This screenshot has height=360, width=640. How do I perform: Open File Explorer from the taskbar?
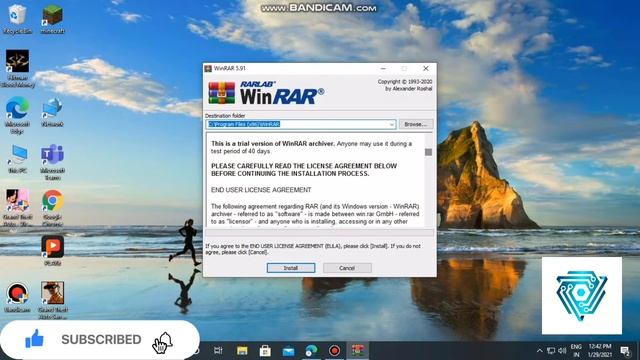(x=242, y=351)
